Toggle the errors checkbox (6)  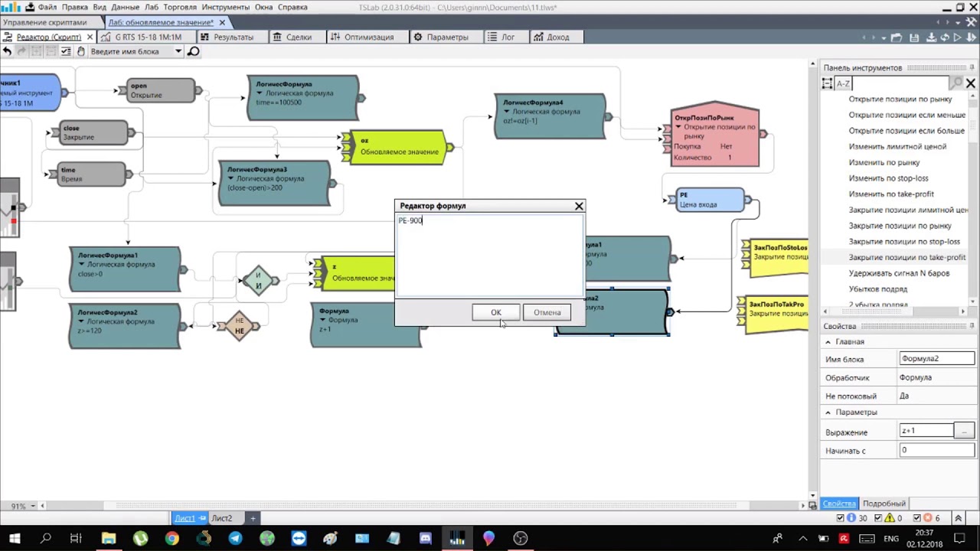[x=916, y=518]
